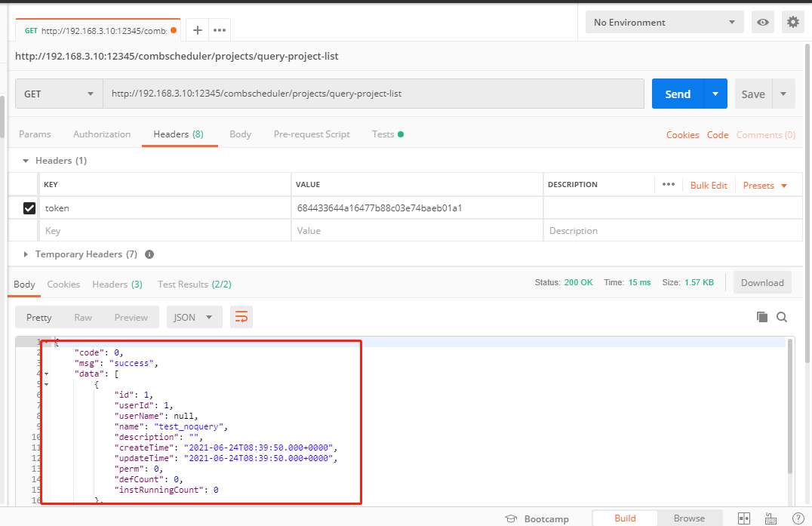Uncheck the token header checkbox
Screen dimensions: 812x526
tap(29, 208)
